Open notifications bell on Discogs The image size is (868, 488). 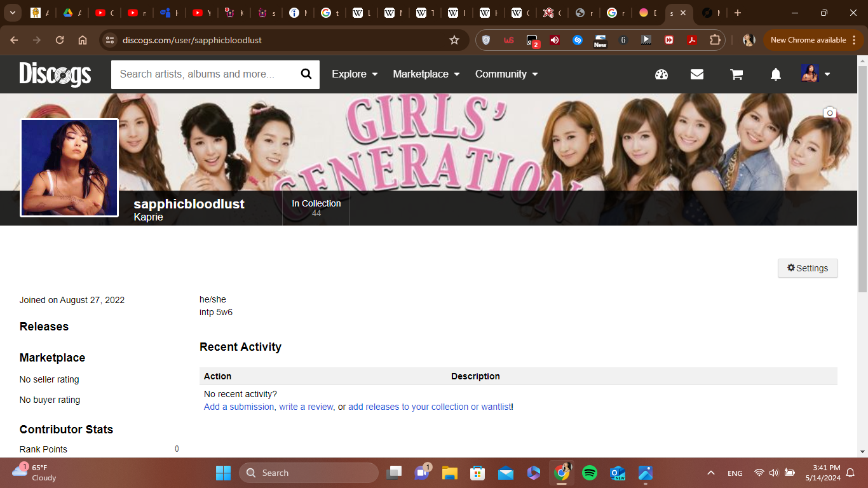click(776, 74)
